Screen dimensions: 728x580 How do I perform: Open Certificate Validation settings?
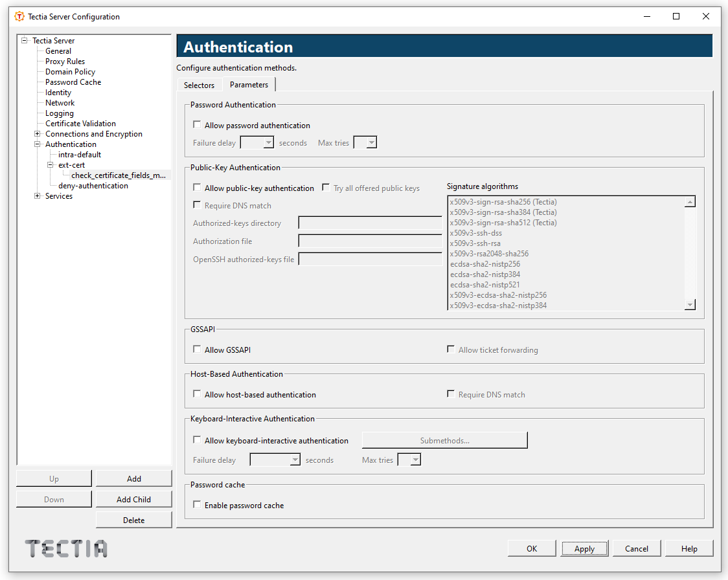(x=80, y=124)
